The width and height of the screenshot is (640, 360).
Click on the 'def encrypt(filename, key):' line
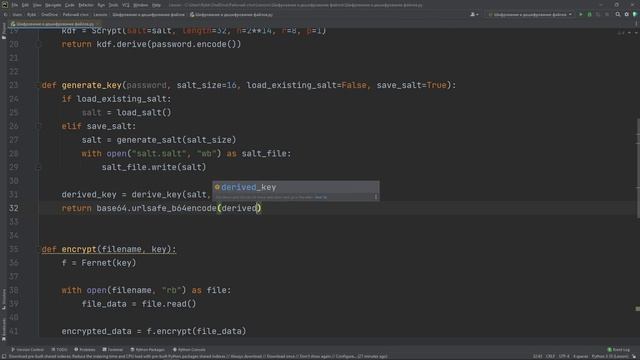click(x=109, y=249)
